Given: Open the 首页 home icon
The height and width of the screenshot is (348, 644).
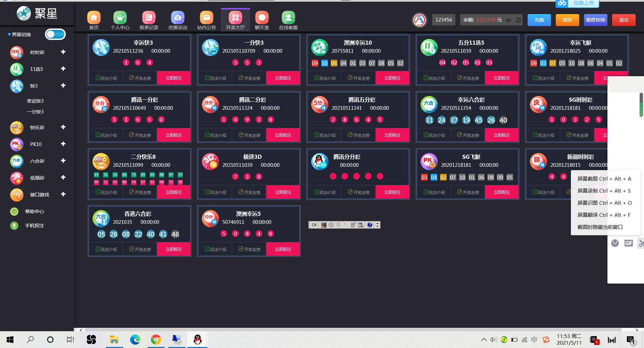Looking at the screenshot, I should click(x=94, y=18).
